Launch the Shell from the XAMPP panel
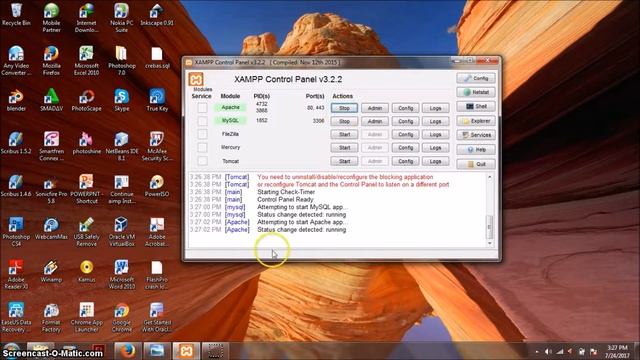 (x=476, y=107)
